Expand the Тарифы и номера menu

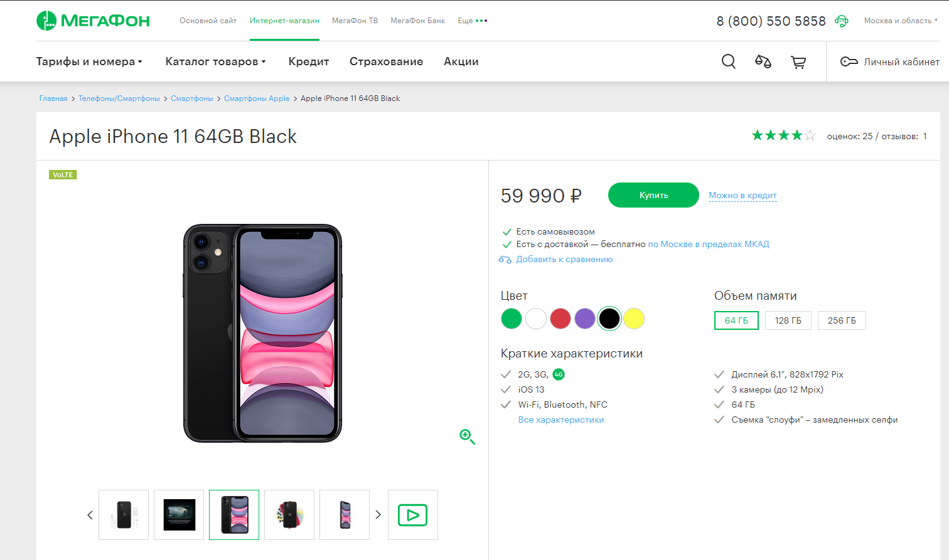[89, 61]
